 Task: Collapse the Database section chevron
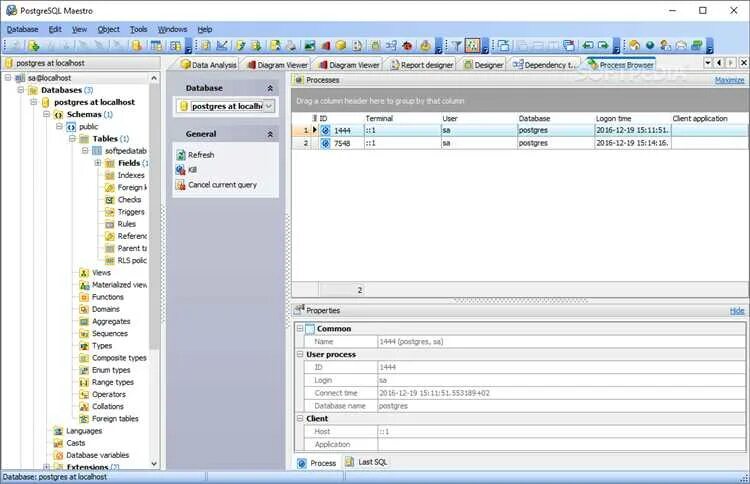pos(270,88)
